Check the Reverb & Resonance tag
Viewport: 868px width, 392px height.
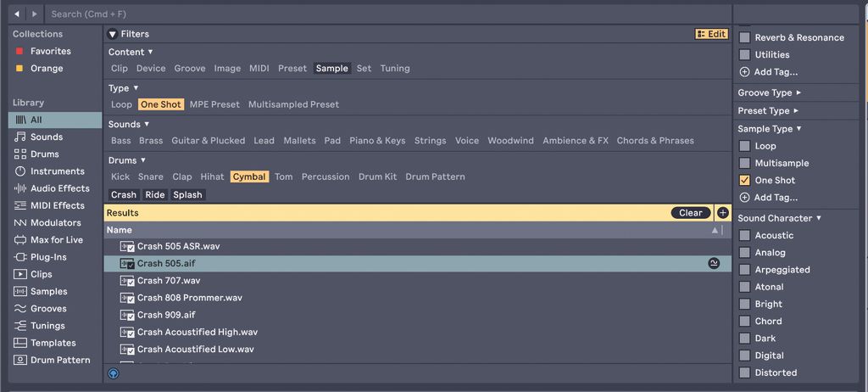(x=744, y=38)
